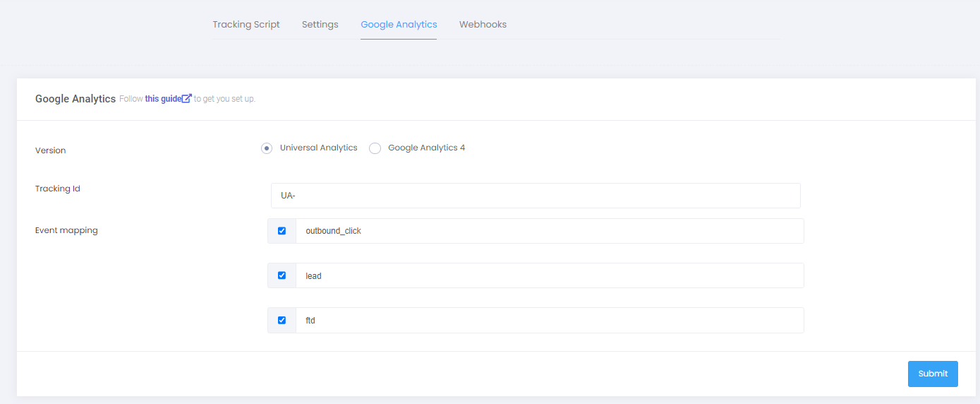Click the Event mapping label

pyautogui.click(x=66, y=230)
